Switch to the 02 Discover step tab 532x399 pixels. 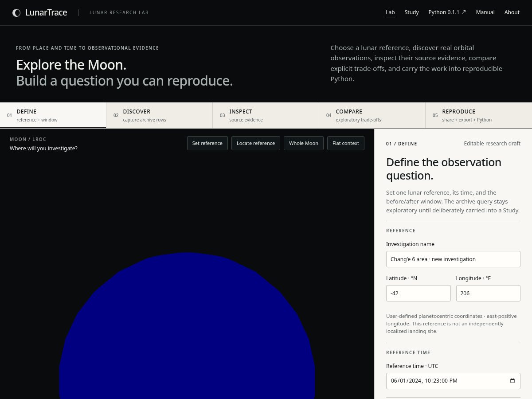159,115
